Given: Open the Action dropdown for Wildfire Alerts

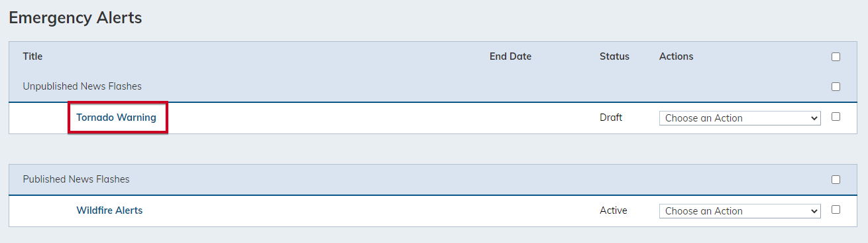Looking at the screenshot, I should 739,211.
